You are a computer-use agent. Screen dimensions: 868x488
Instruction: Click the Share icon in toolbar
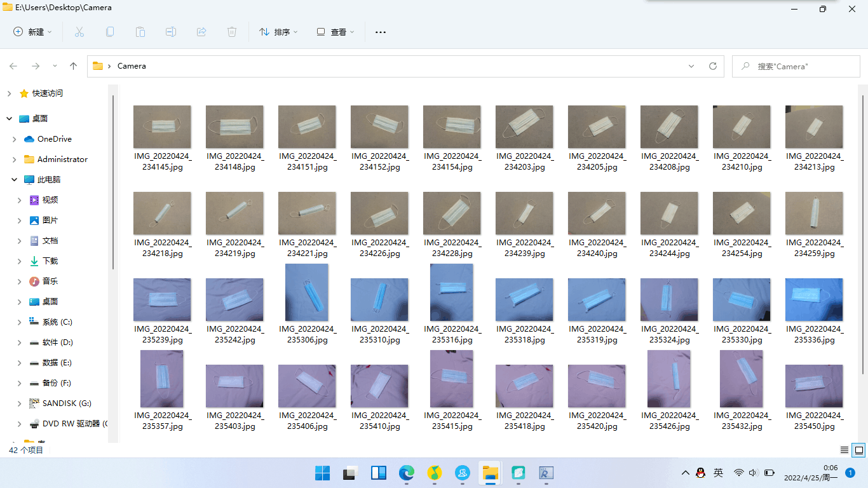tap(201, 32)
